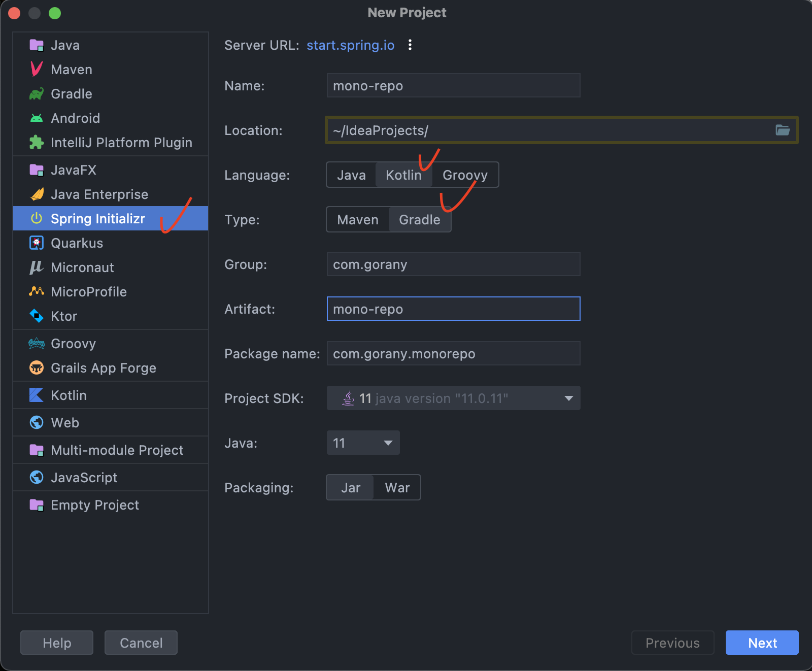Click the Next button
The width and height of the screenshot is (812, 671).
762,643
